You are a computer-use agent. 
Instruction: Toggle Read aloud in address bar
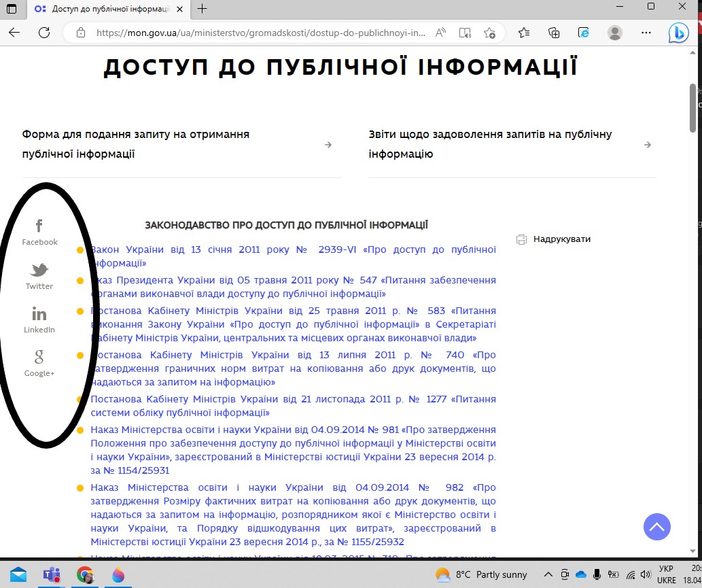point(440,33)
